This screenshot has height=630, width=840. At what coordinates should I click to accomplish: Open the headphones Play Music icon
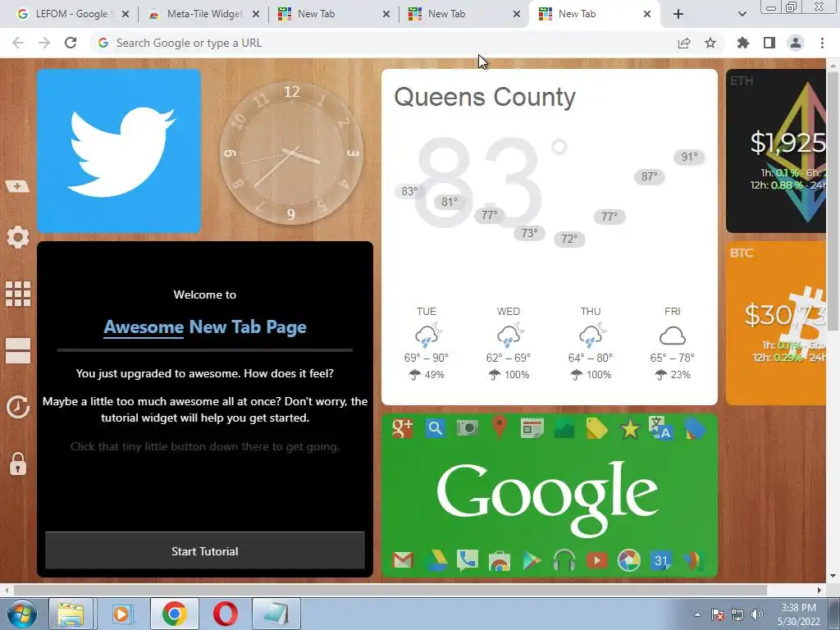pos(564,561)
